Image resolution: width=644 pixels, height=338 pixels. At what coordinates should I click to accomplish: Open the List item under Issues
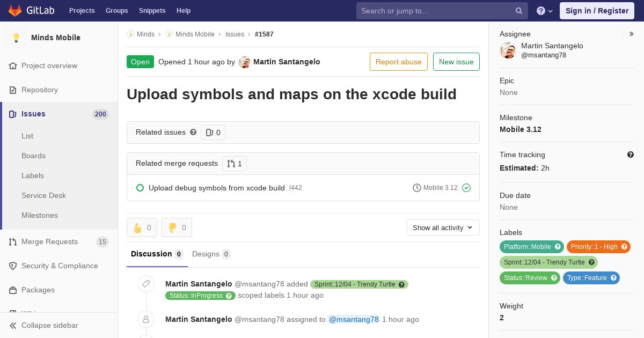(x=27, y=136)
